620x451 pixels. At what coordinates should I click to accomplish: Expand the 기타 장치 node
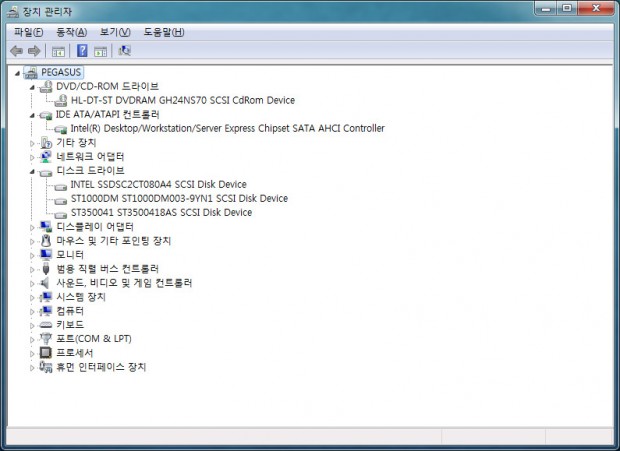[x=32, y=143]
